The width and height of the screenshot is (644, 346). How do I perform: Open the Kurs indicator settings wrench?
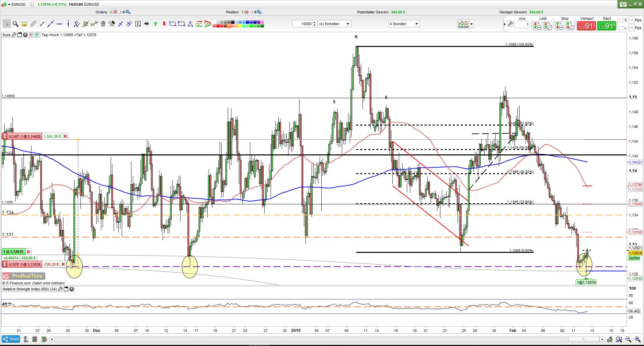coord(14,34)
